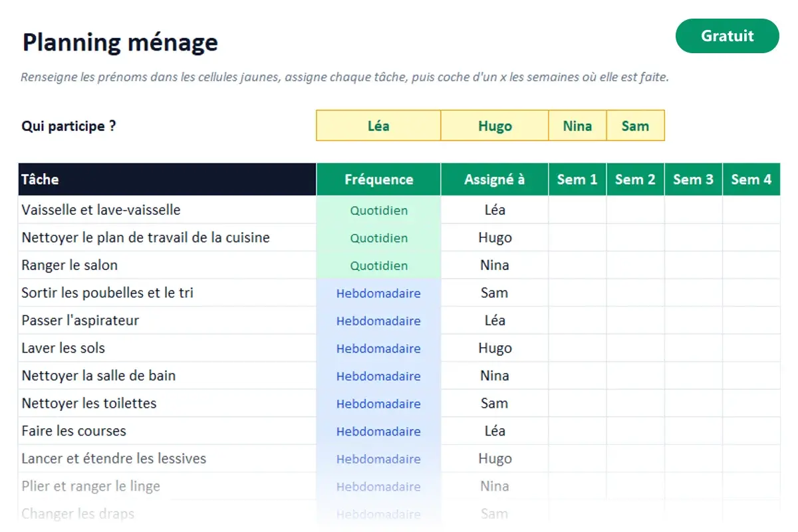Click Hebdomadaire in the Lancer les lessives row
Screen dimensions: 798x532
(x=378, y=459)
